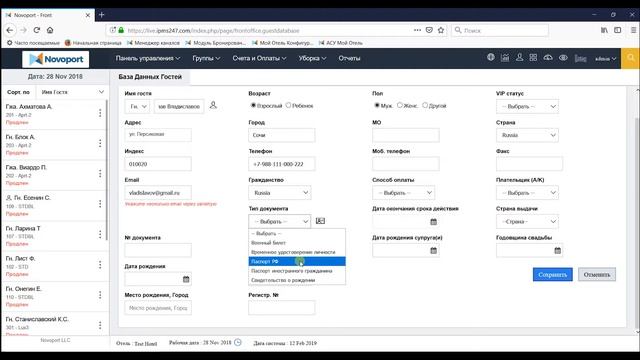
Task: Reload the page in the browser
Action: [37, 30]
